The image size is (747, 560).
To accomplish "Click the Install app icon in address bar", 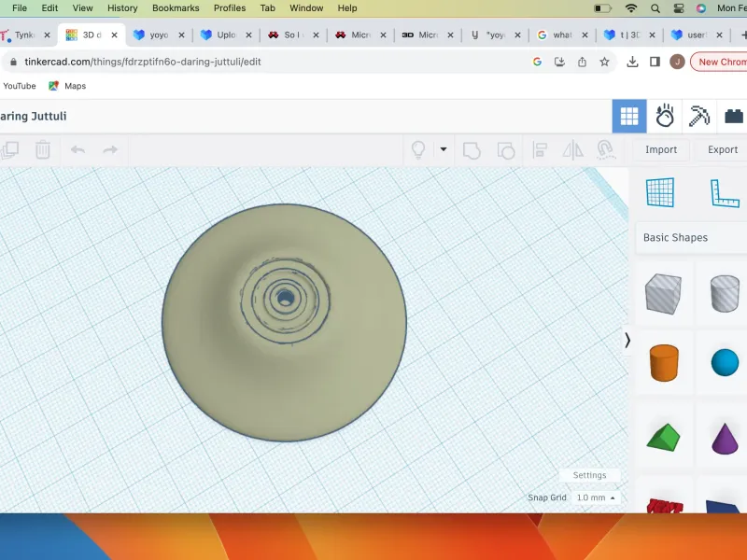I will 559,62.
